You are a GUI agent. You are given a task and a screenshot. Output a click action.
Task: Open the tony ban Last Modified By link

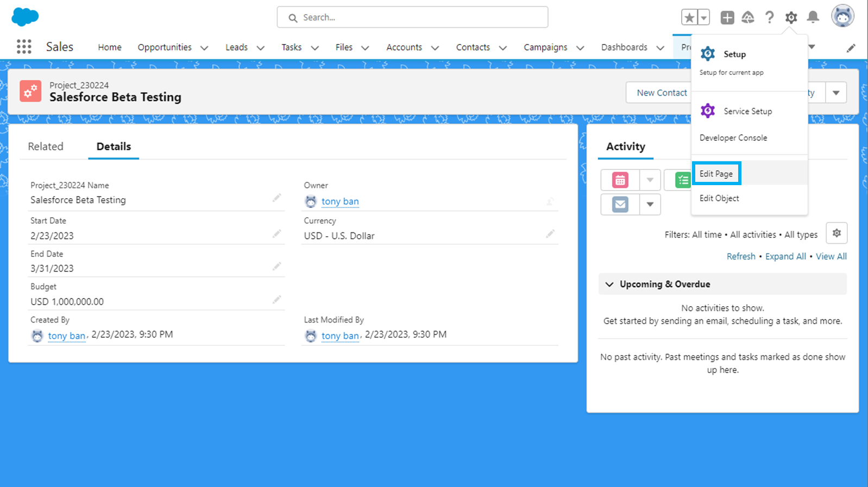(340, 336)
